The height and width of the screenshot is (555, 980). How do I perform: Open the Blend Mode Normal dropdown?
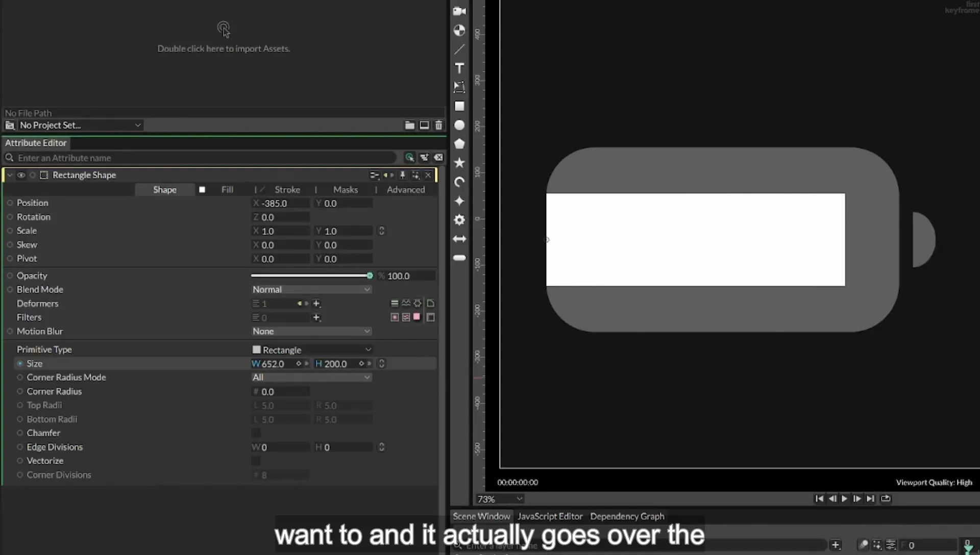[311, 289]
